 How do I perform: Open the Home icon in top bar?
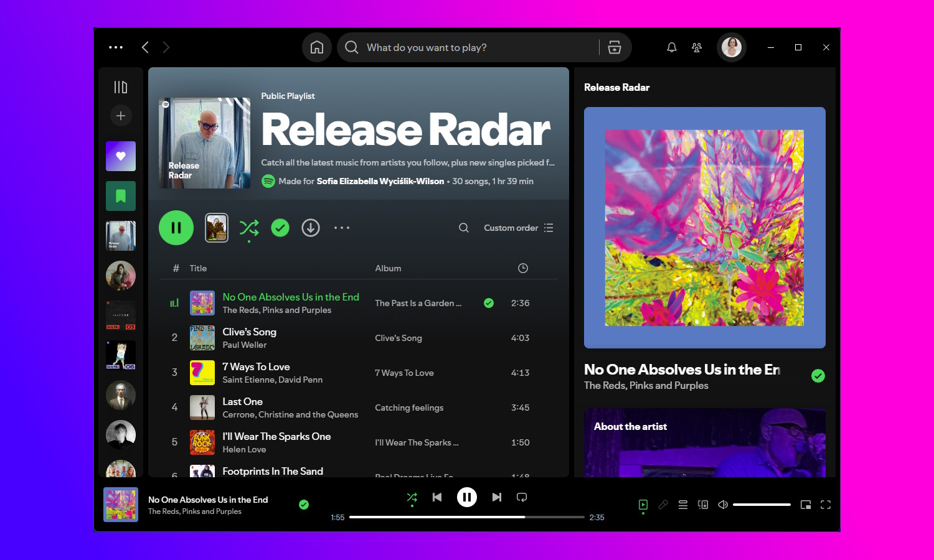coord(316,47)
